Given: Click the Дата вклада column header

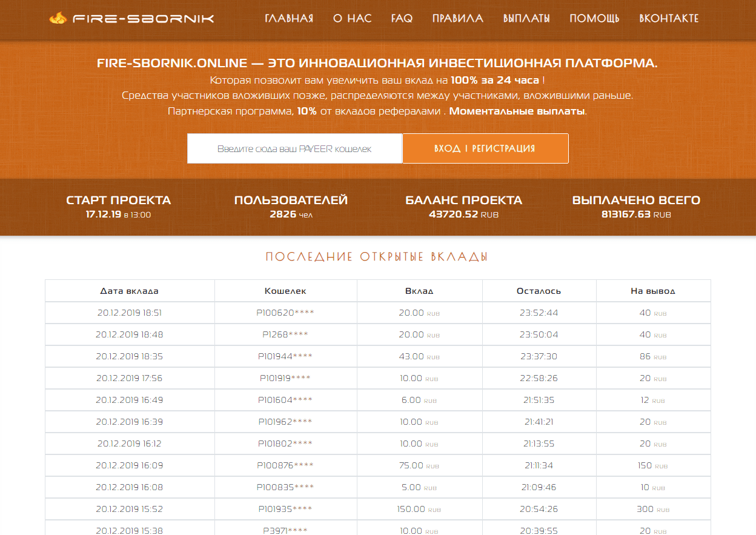Looking at the screenshot, I should [130, 291].
